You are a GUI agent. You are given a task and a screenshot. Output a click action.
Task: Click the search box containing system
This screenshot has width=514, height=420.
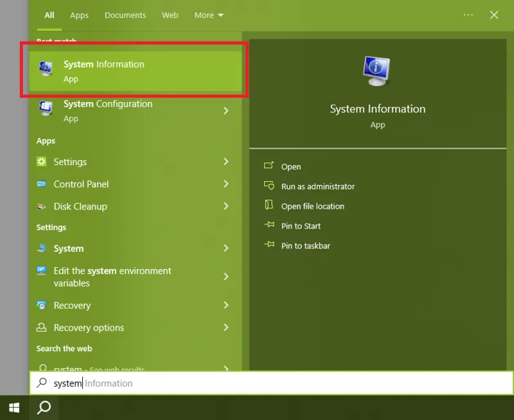click(271, 383)
